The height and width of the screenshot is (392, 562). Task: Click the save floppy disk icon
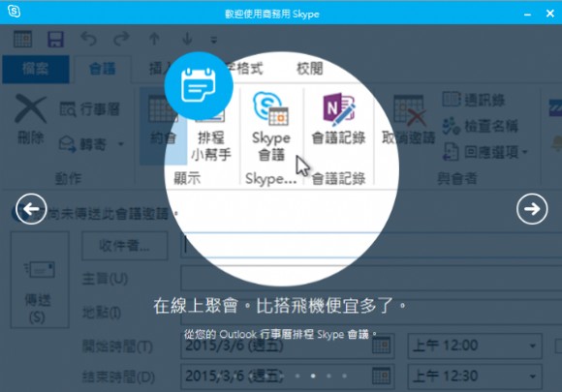(55, 39)
